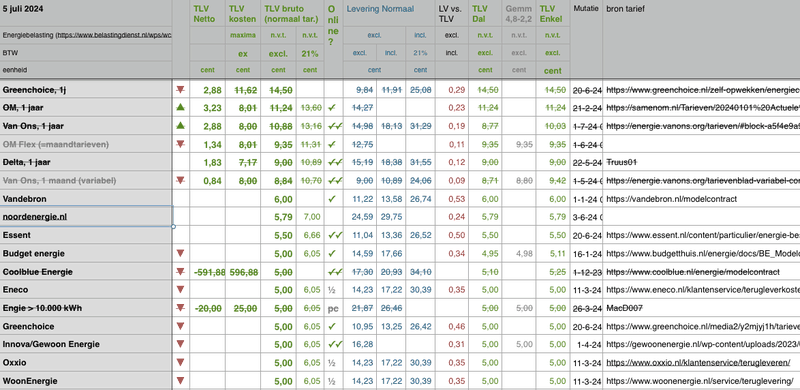Select the red down triangle in the Eneco row
800x390 pixels.
(180, 289)
